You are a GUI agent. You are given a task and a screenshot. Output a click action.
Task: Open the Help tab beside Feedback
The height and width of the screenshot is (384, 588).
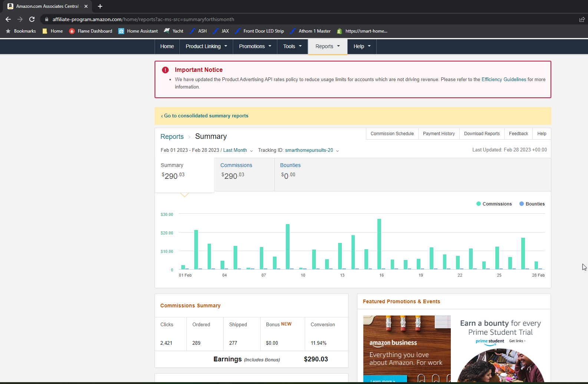[542, 134]
